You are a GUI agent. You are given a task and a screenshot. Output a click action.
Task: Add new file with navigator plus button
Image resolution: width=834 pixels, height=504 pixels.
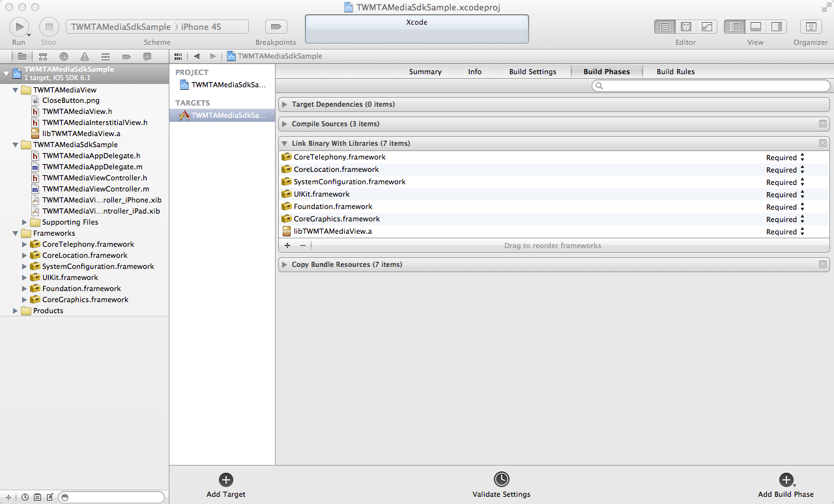coord(8,497)
